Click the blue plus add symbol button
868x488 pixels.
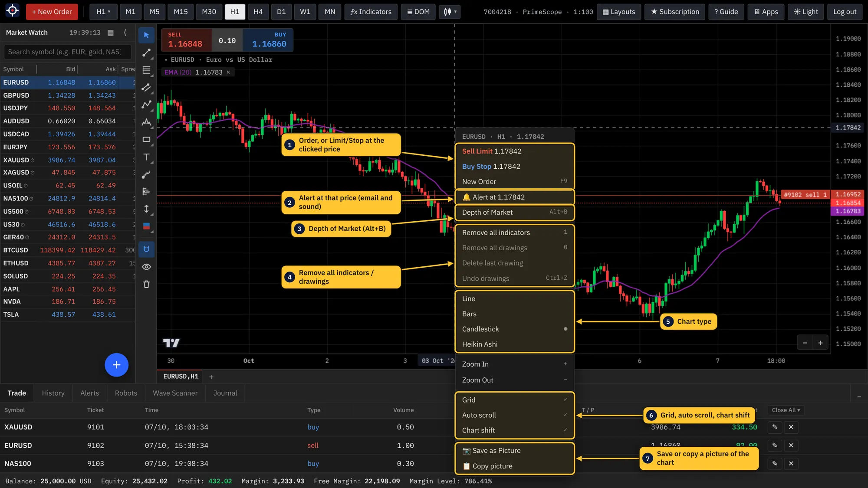(x=116, y=365)
